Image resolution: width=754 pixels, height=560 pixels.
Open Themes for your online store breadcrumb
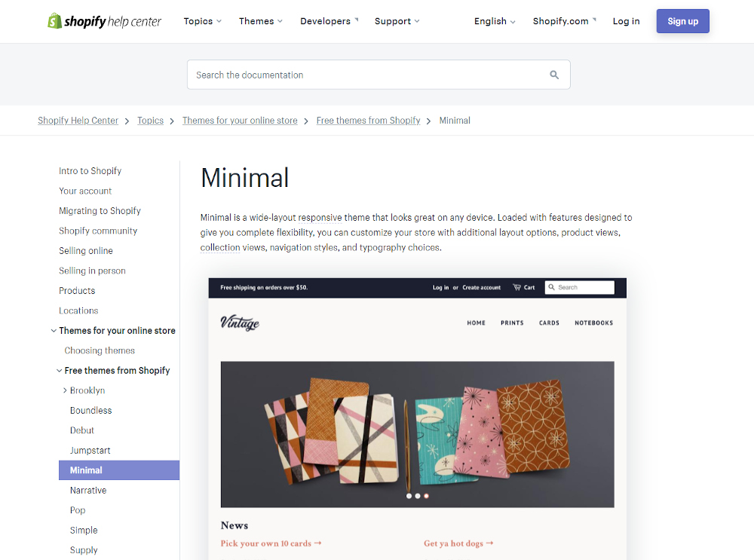click(240, 121)
